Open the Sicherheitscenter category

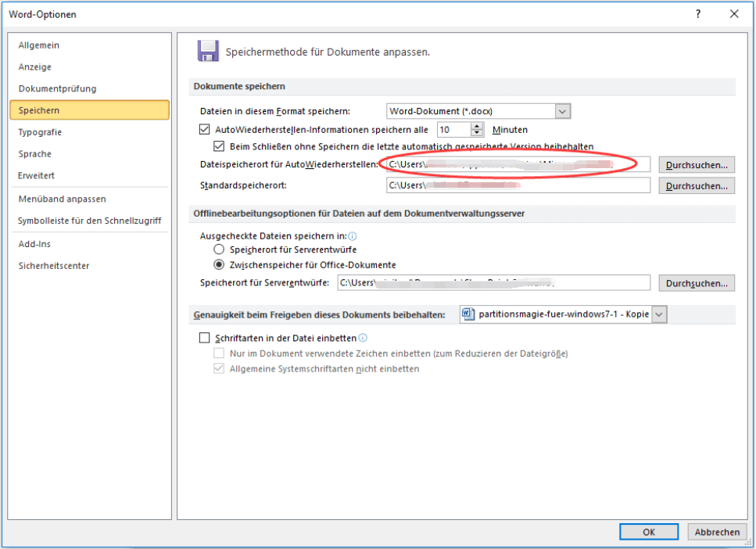click(89, 265)
